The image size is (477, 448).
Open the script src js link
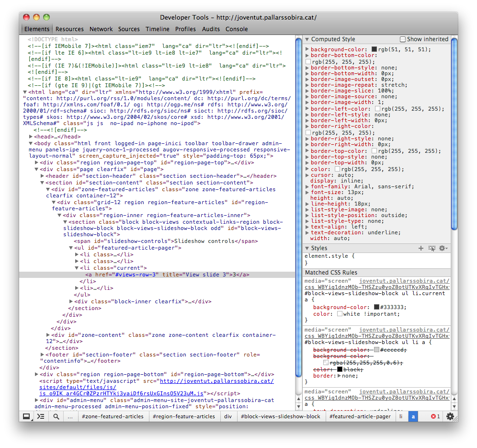156,388
